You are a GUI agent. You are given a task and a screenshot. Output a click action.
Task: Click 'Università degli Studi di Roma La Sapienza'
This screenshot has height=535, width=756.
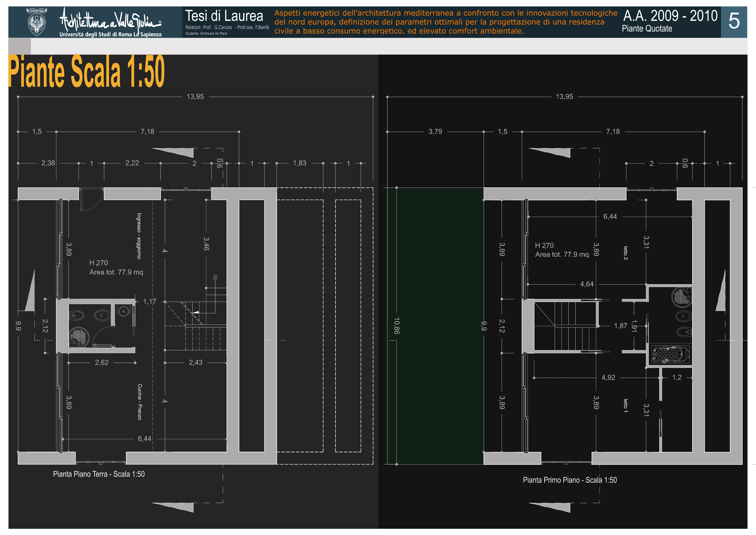coord(110,34)
